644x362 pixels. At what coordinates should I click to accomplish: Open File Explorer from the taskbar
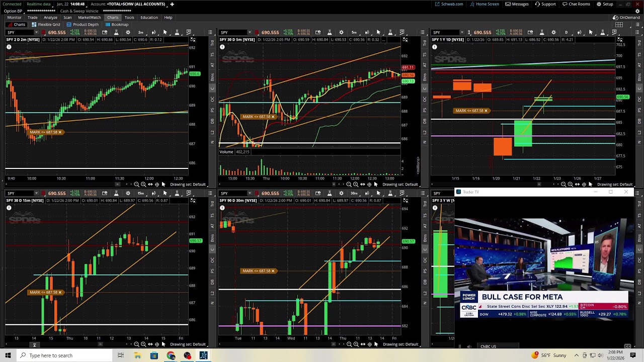(137, 355)
